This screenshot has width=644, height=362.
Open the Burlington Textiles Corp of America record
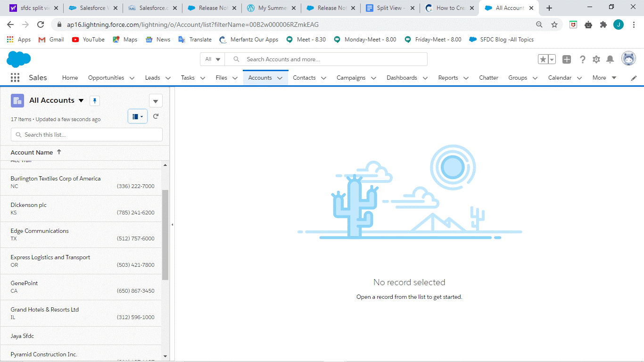55,179
